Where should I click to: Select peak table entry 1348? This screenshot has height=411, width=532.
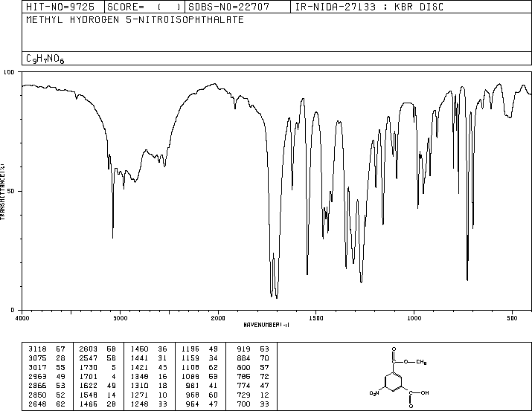point(149,376)
